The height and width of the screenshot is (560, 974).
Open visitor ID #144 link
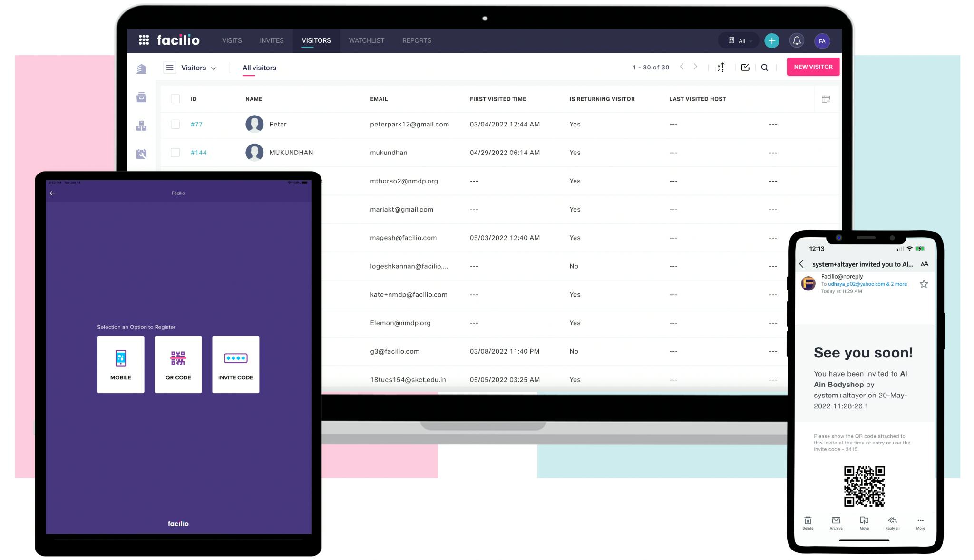click(198, 153)
